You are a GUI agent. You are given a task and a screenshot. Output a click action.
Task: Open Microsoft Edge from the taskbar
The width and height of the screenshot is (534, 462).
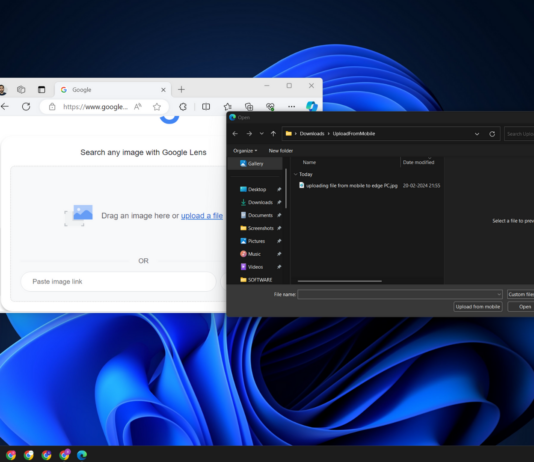coord(82,455)
